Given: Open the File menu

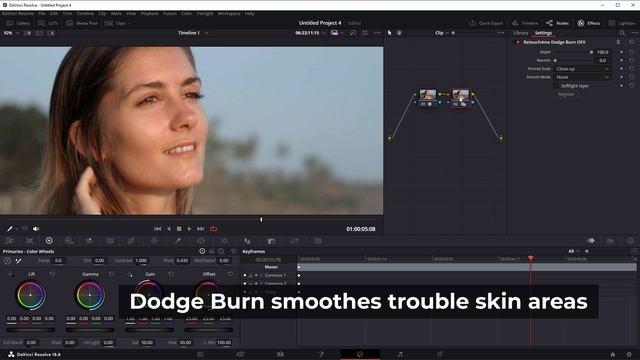Looking at the screenshot, I should (x=42, y=13).
